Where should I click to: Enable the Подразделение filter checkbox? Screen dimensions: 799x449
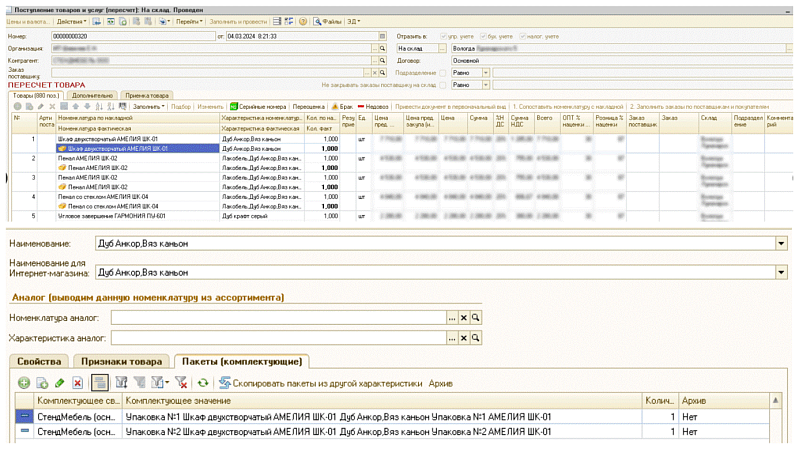(443, 73)
